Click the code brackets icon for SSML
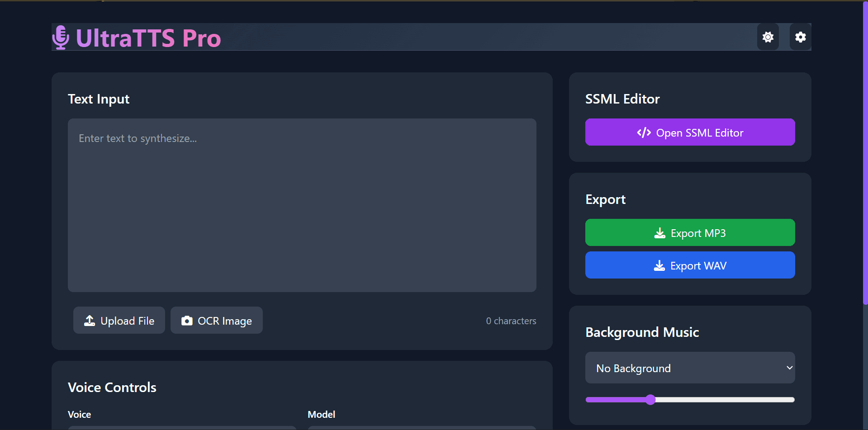868x430 pixels. tap(644, 132)
